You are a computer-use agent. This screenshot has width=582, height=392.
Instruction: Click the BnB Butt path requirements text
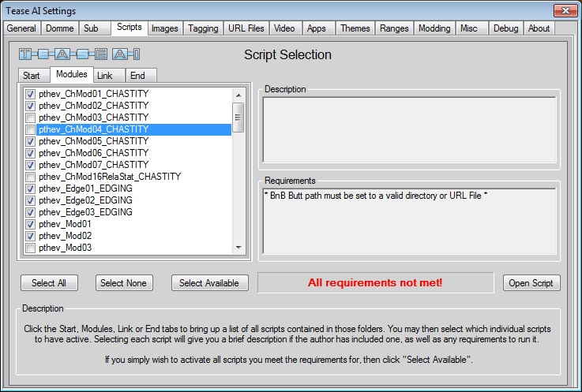click(376, 196)
